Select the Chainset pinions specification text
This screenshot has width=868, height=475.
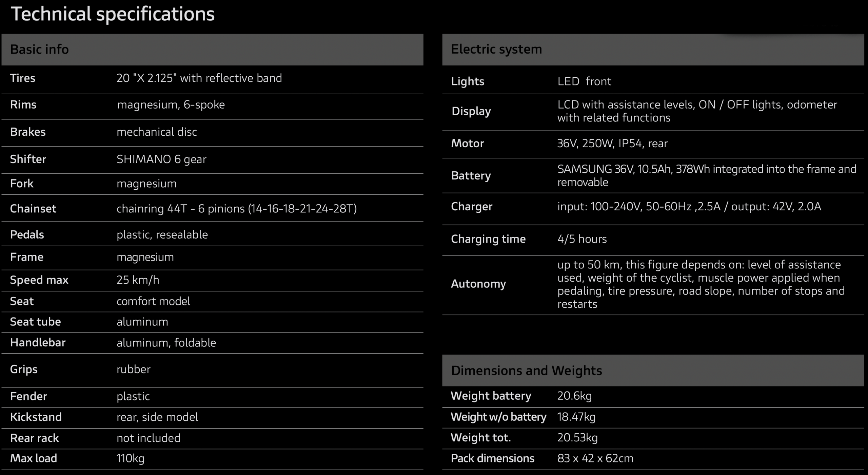(x=236, y=209)
